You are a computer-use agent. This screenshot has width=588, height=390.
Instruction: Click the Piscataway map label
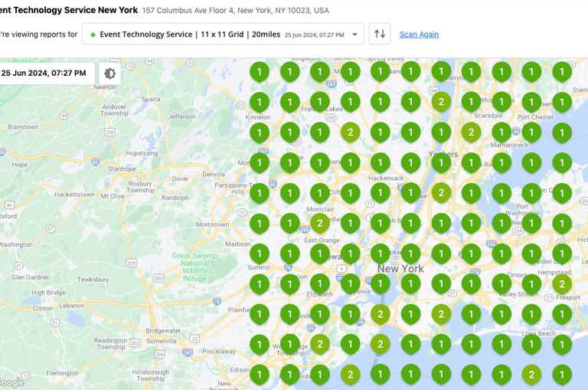(219, 352)
